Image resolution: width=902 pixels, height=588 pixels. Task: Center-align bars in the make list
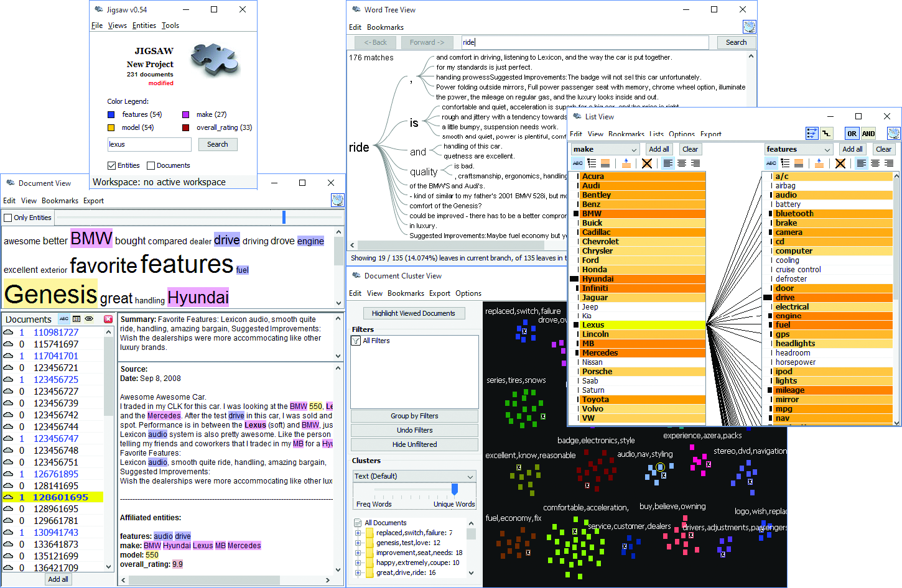(x=682, y=163)
